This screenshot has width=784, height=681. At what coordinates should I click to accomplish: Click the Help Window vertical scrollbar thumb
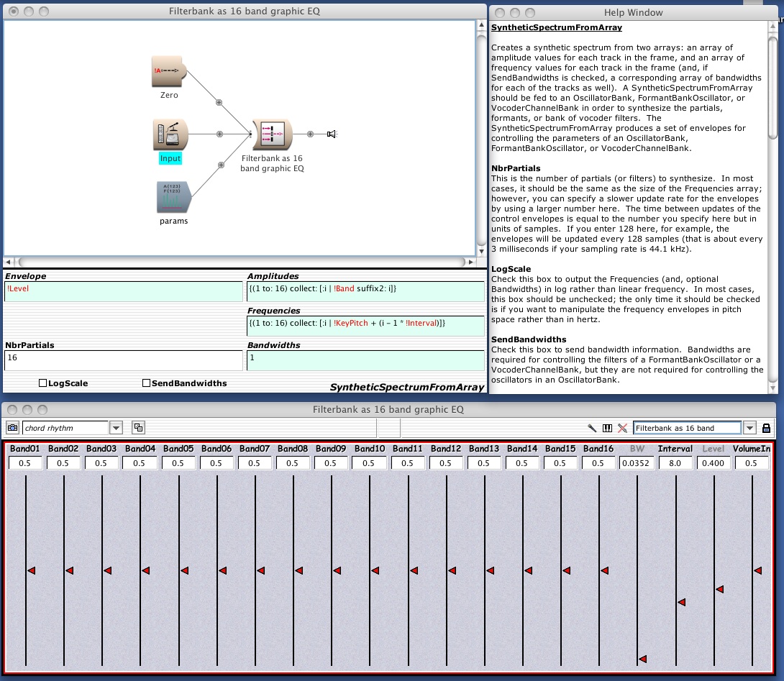772,86
